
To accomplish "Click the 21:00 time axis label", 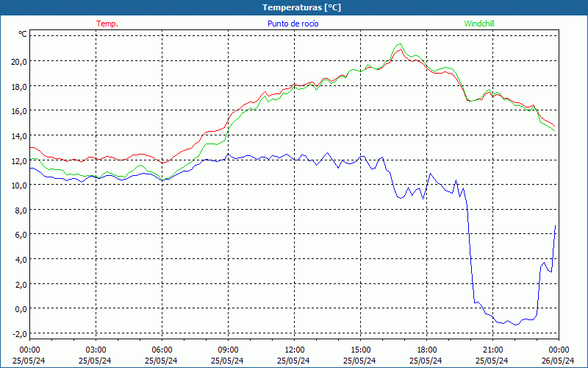I will 492,350.
